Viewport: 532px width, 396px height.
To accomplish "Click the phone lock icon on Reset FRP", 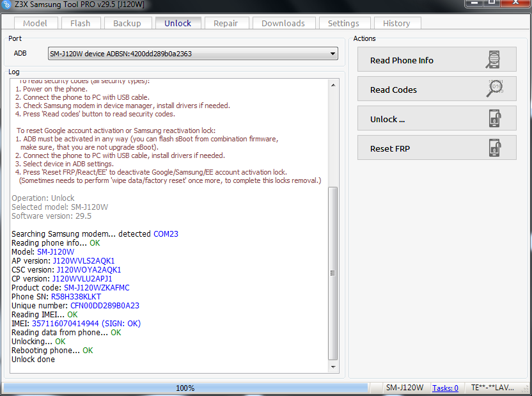I will (x=495, y=148).
